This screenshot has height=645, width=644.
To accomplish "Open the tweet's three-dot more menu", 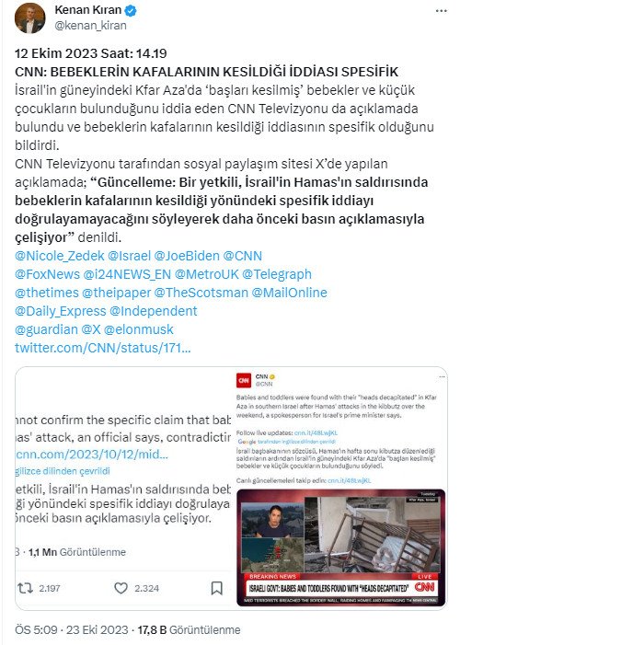I will click(441, 11).
